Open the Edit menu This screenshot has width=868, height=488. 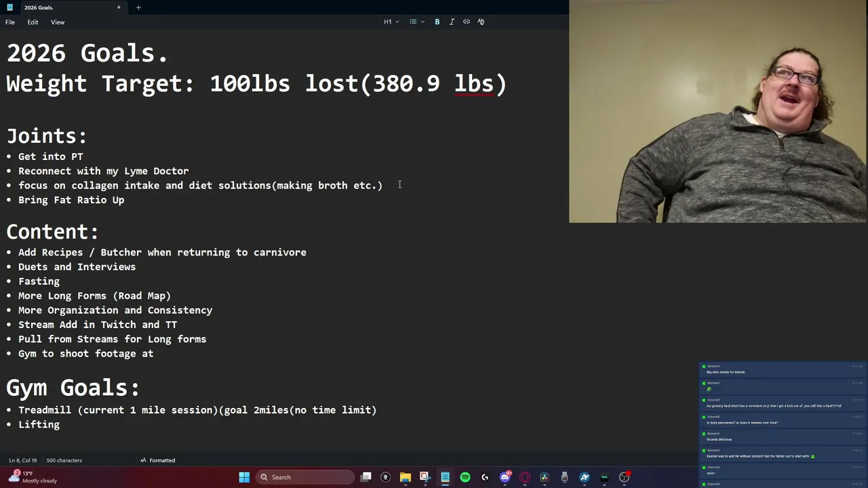pyautogui.click(x=33, y=22)
